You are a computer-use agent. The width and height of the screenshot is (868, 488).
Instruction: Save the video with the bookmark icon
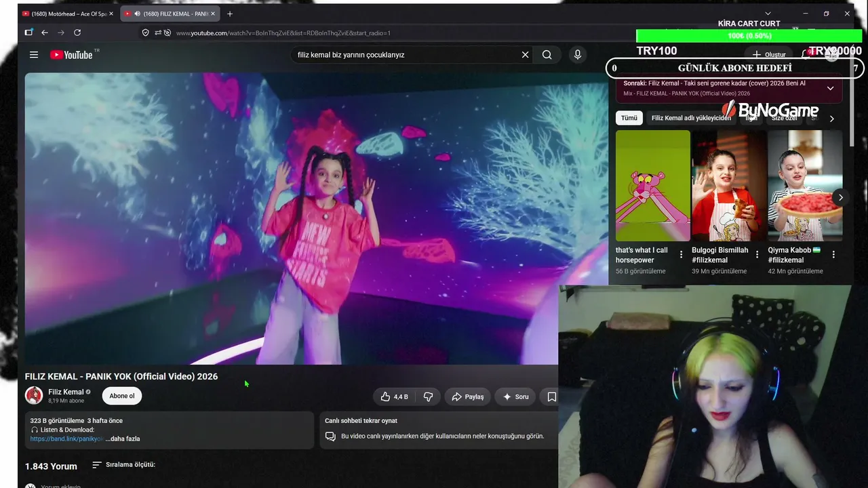551,396
